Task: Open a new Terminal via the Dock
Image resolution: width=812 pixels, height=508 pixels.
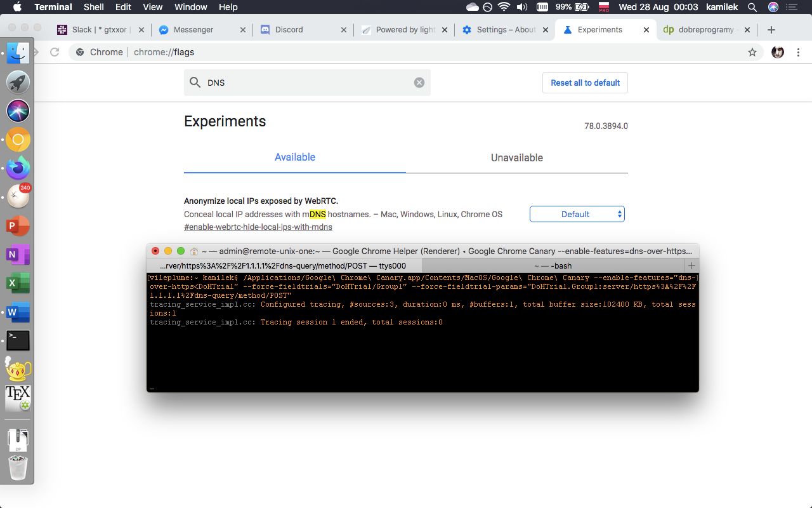Action: click(x=17, y=340)
